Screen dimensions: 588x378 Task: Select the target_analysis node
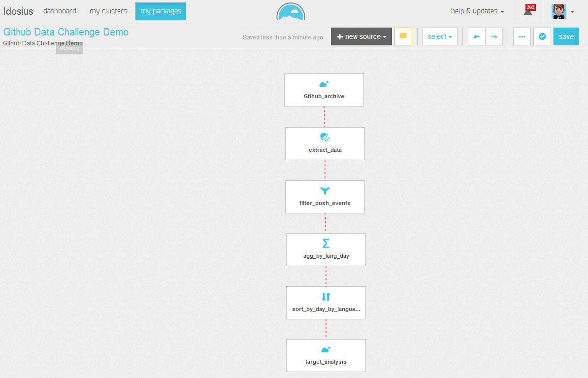click(326, 355)
